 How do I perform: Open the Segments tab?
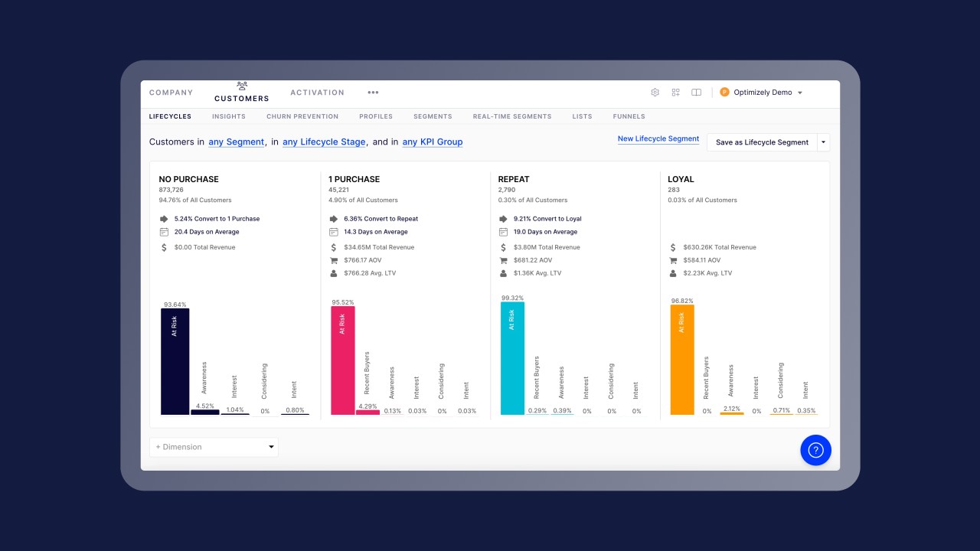(x=433, y=116)
